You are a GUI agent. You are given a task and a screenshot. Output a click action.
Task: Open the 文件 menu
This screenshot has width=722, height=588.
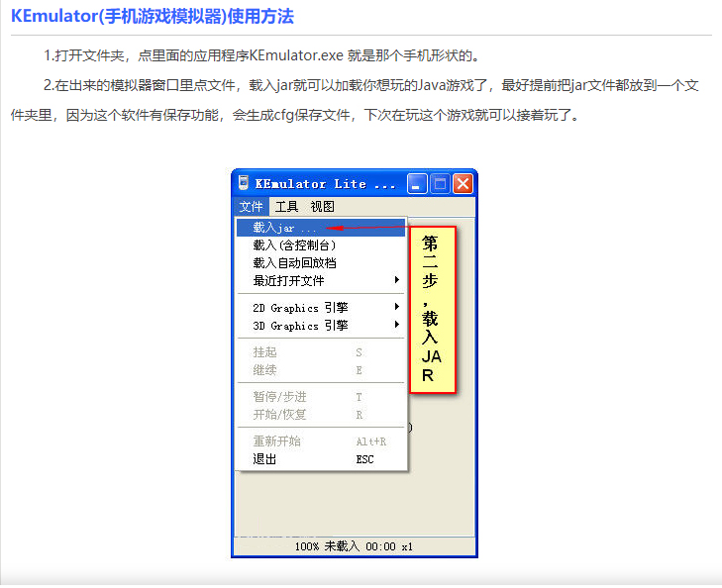(251, 207)
